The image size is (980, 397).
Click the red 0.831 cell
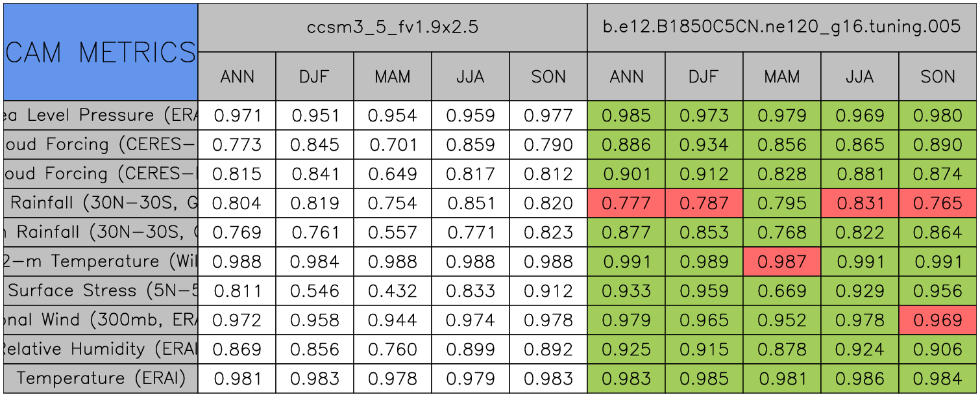tap(859, 203)
